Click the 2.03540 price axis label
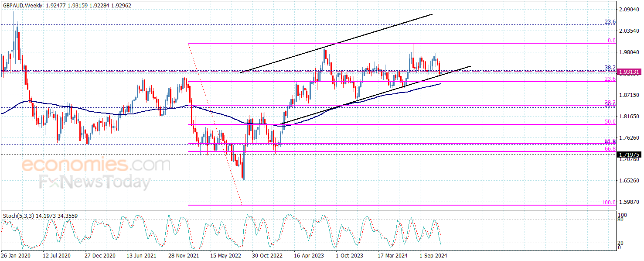Screen dimensions: 644x261 pyautogui.click(x=629, y=31)
